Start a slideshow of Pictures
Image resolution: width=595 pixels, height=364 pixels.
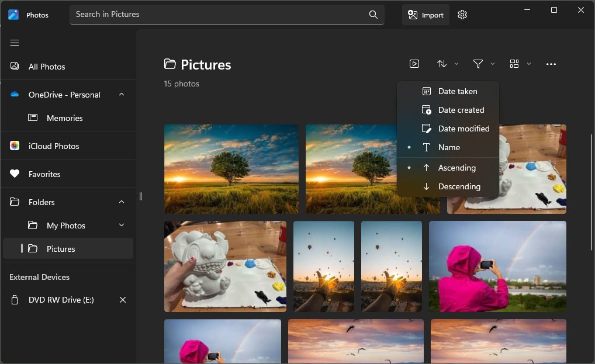[x=414, y=64]
